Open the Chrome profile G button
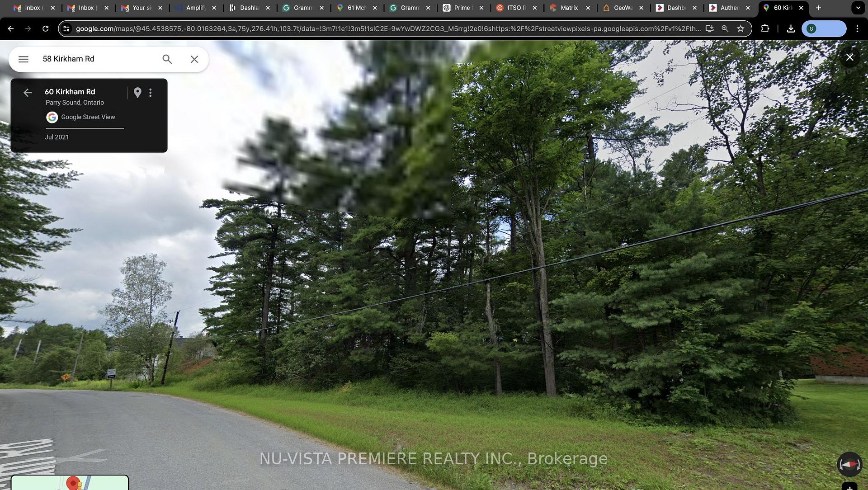The height and width of the screenshot is (490, 868). pos(824,28)
